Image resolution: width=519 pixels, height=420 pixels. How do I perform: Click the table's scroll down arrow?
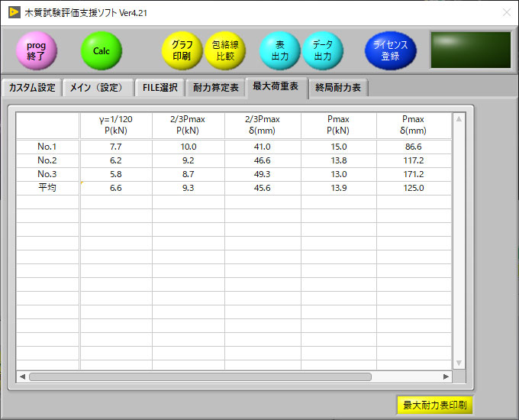tap(459, 363)
